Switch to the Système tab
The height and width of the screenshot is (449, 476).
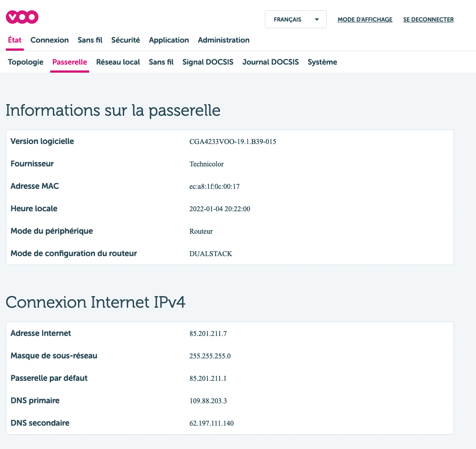(x=322, y=62)
